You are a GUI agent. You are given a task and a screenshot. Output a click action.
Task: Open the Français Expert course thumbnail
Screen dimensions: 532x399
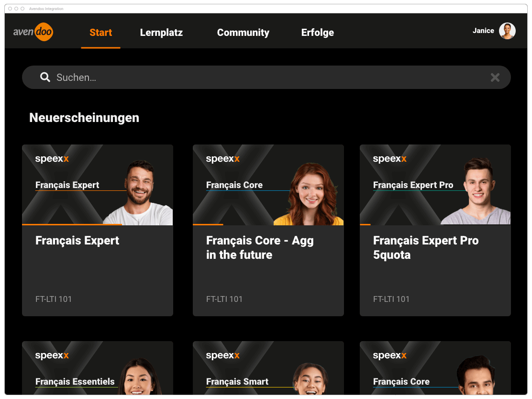pyautogui.click(x=98, y=185)
